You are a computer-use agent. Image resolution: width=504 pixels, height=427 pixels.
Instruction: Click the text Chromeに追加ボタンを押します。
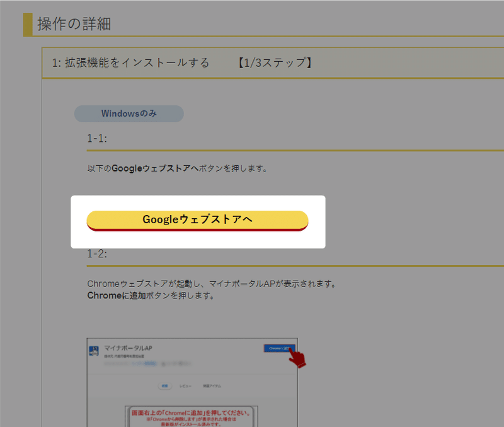pos(151,295)
